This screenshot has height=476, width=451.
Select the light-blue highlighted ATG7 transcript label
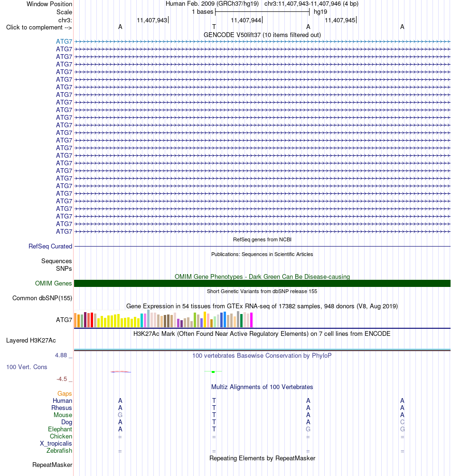(64, 42)
